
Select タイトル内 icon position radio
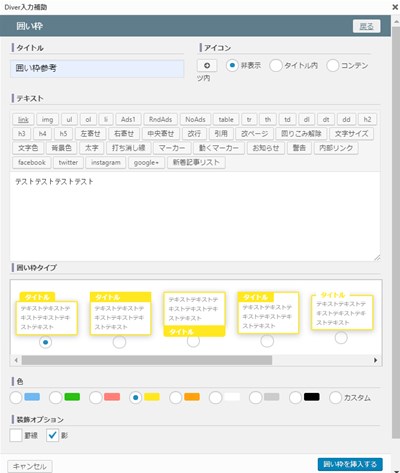pos(276,65)
